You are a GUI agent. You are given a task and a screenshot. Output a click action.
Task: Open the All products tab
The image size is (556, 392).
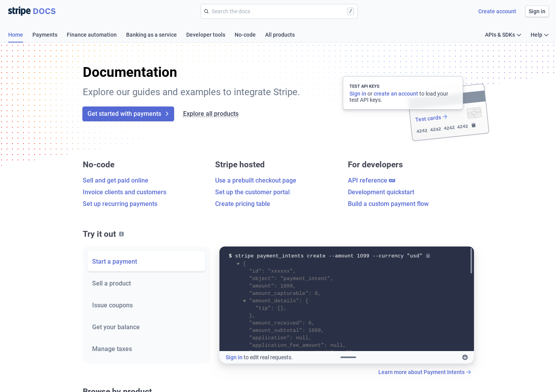click(x=280, y=35)
